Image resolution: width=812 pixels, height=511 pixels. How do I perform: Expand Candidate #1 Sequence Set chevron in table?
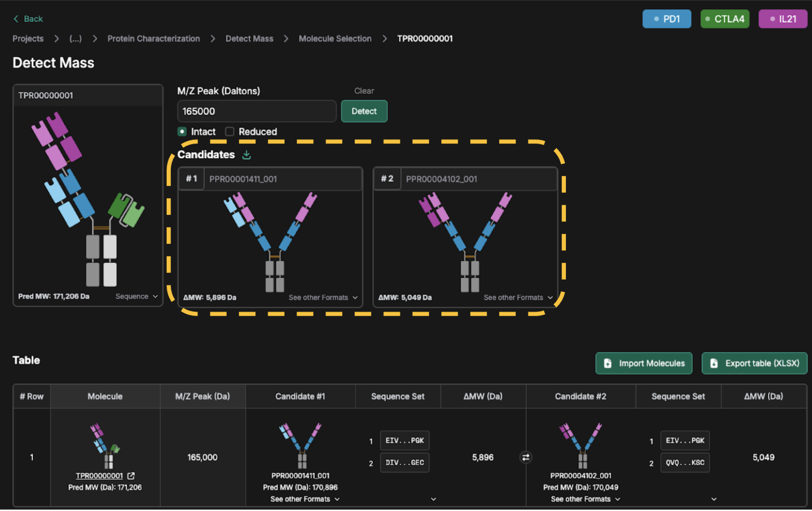click(x=433, y=499)
